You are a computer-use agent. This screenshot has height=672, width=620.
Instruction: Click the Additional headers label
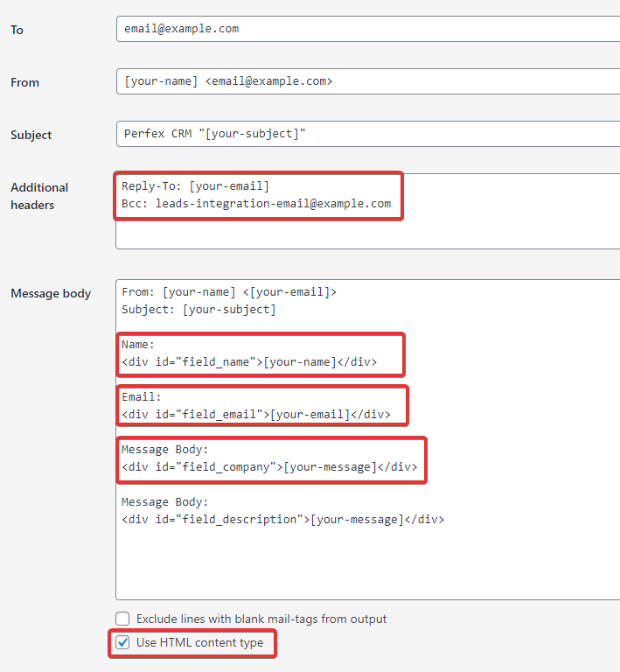(x=39, y=196)
